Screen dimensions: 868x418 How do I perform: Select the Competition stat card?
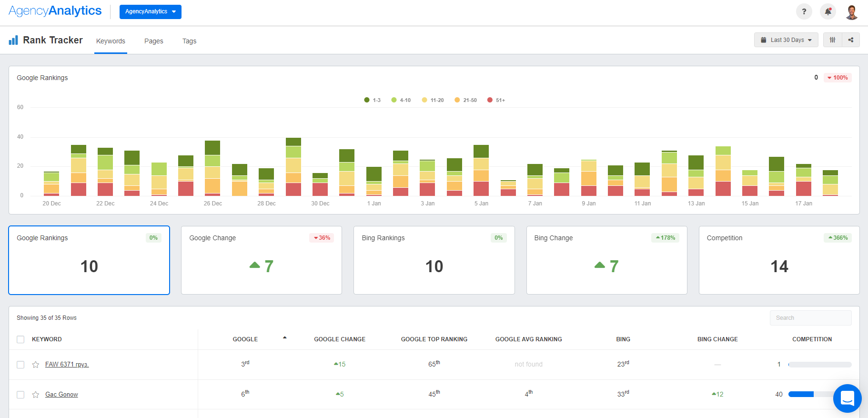(779, 260)
